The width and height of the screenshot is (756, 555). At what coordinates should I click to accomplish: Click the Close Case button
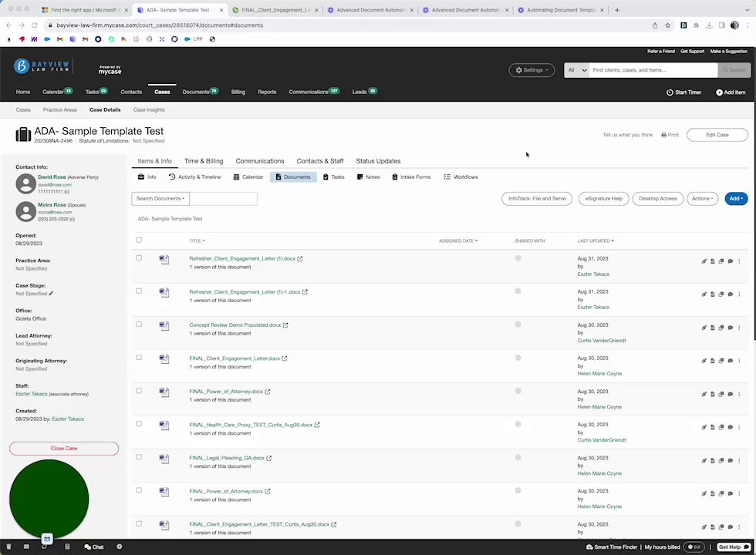click(x=63, y=449)
